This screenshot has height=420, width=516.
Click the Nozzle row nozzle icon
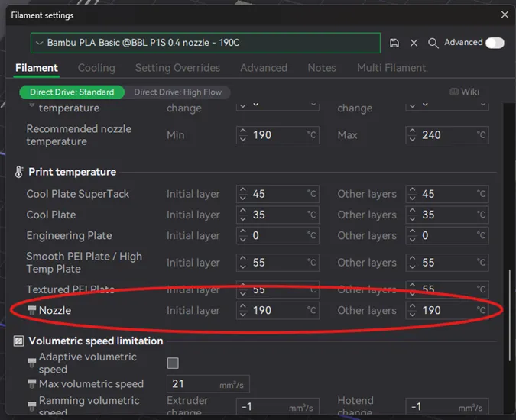pos(31,310)
